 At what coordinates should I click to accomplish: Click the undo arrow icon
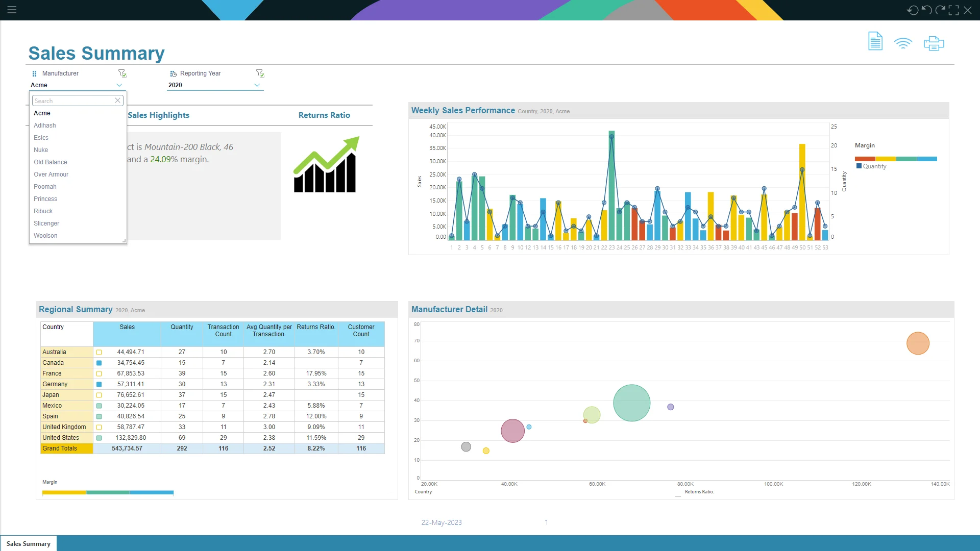tap(926, 10)
